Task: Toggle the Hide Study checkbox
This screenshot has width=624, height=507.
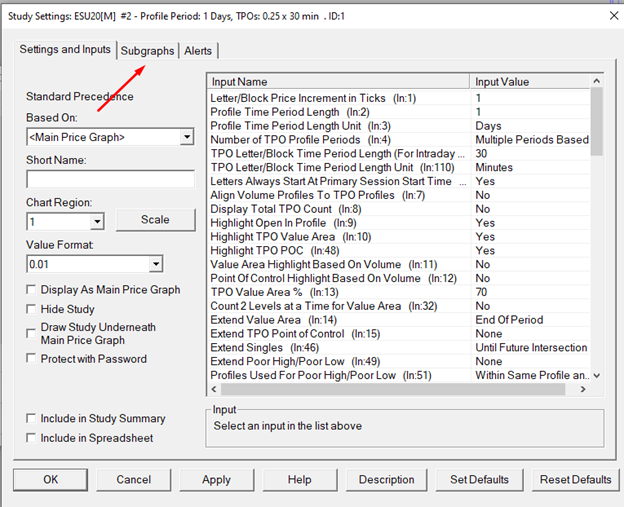Action: (33, 310)
